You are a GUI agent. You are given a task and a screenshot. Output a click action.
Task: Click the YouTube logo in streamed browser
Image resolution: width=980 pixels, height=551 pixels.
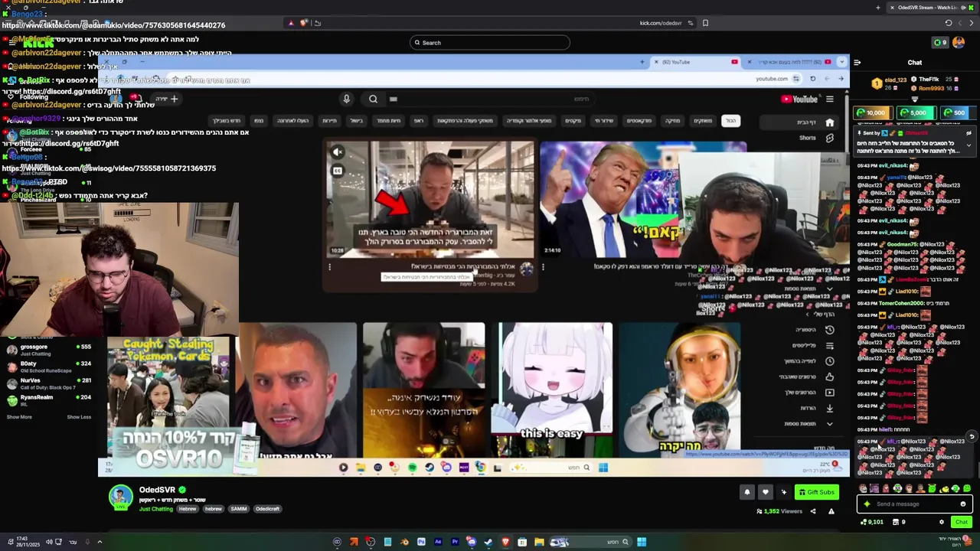(x=799, y=99)
